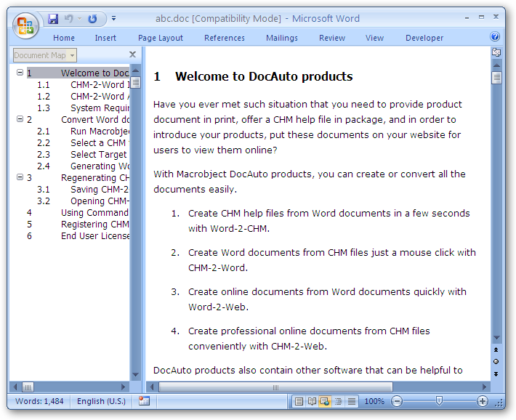Click the zoom slider handle
The height and width of the screenshot is (420, 516).
(x=439, y=401)
